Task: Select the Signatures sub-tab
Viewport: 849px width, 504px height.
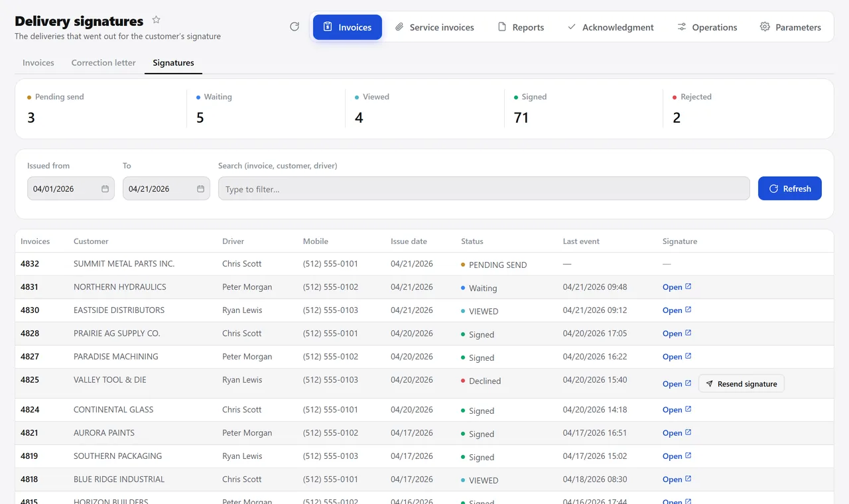Action: point(174,63)
